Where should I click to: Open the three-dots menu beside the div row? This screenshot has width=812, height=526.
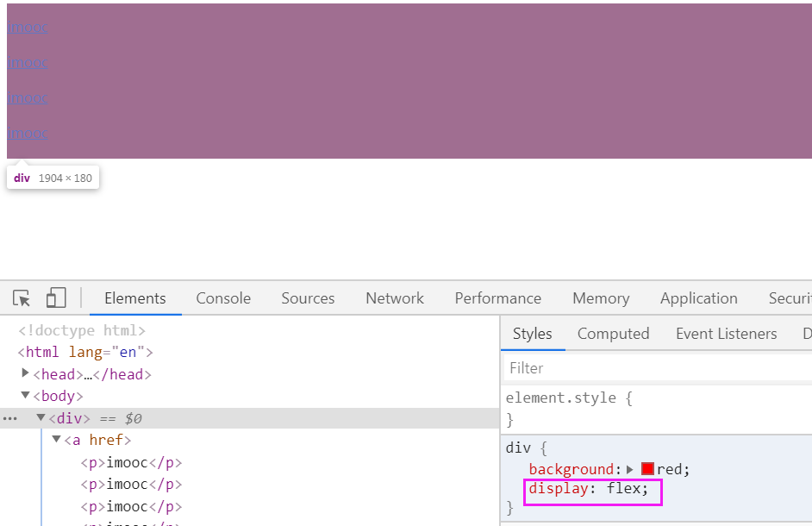(9, 418)
